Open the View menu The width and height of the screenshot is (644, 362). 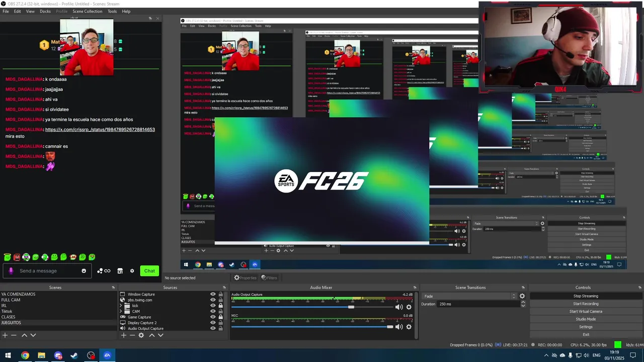(30, 11)
